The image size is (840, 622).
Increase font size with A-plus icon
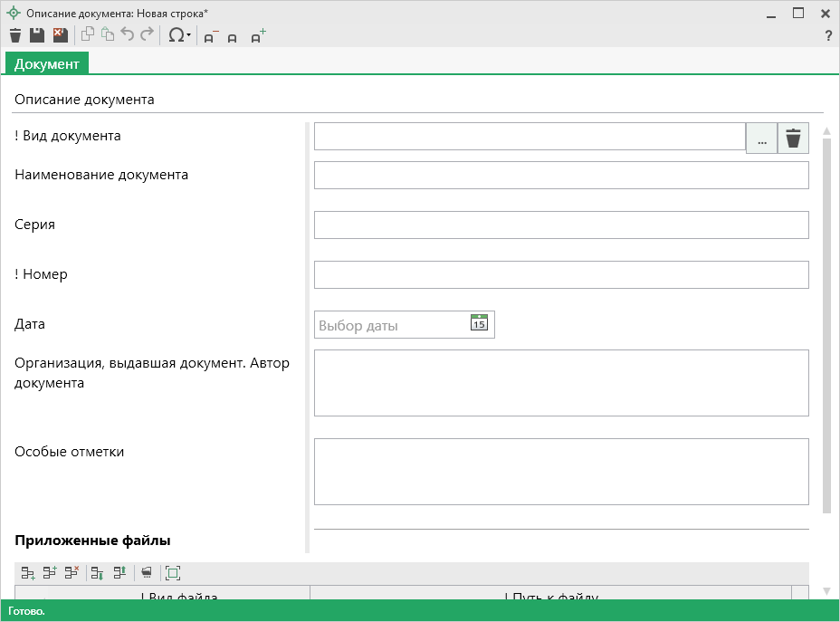pos(258,37)
